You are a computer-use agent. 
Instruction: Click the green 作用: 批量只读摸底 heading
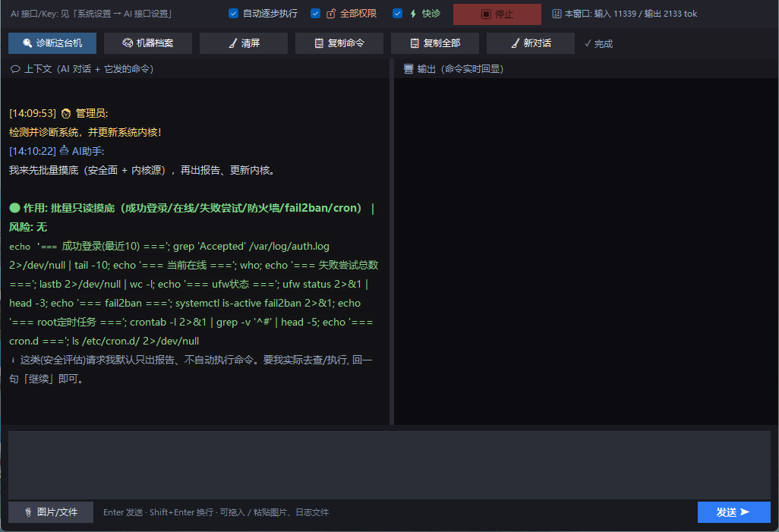[192, 208]
